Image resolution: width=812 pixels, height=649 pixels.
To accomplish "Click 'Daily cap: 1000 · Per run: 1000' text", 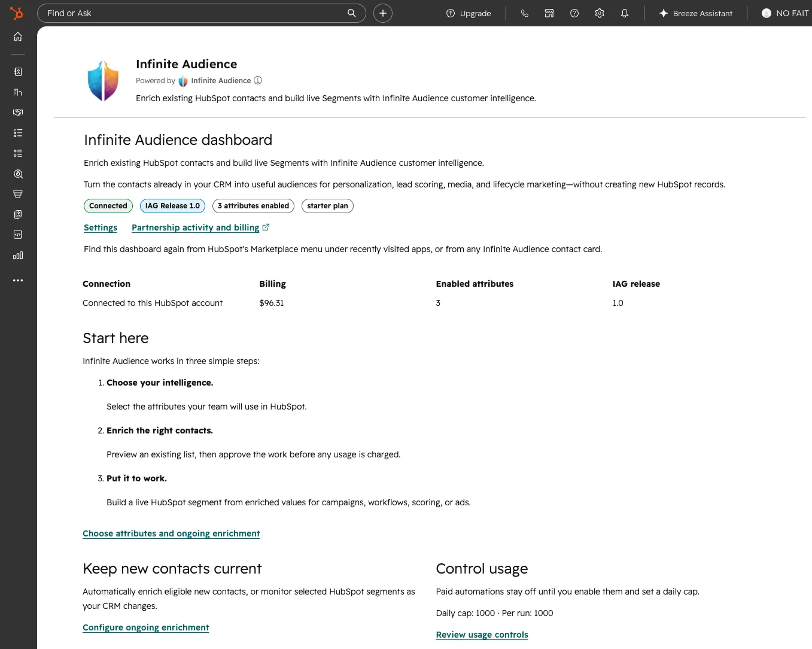I will pyautogui.click(x=495, y=613).
